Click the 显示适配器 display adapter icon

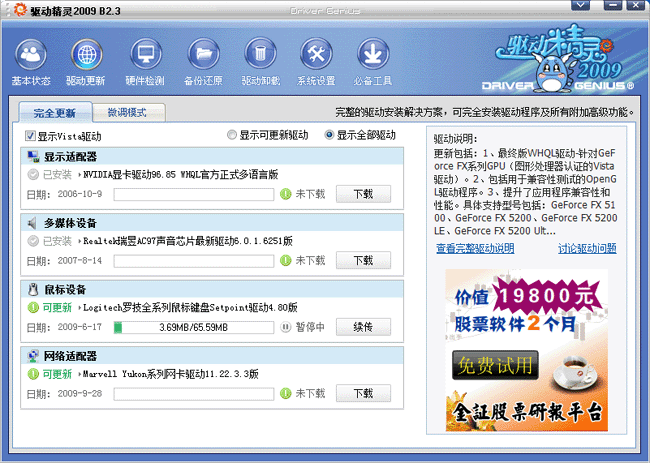[x=33, y=157]
